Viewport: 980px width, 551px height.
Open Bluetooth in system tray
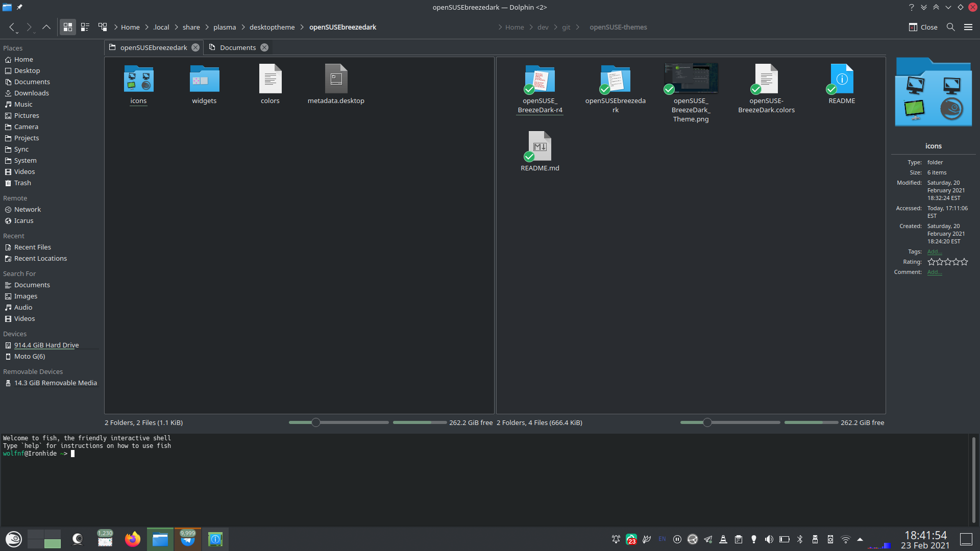[800, 539]
